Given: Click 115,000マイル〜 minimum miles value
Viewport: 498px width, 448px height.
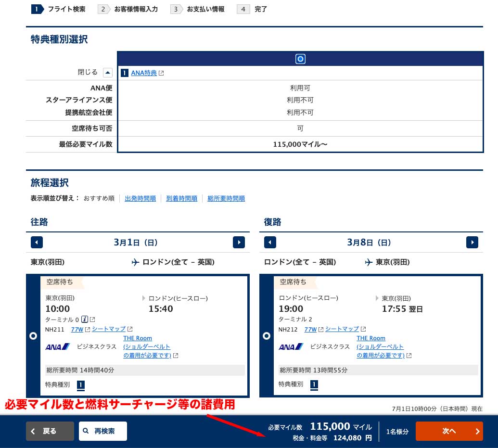Looking at the screenshot, I should [300, 144].
